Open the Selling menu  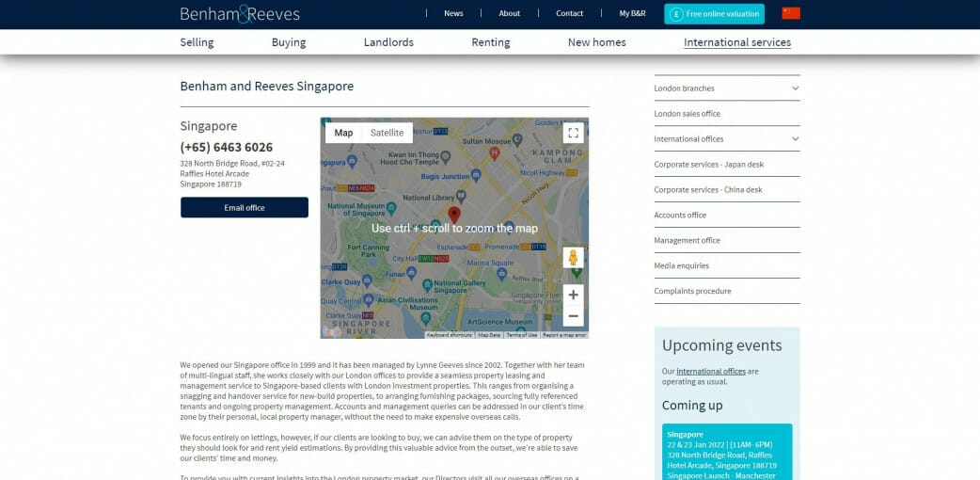point(197,42)
